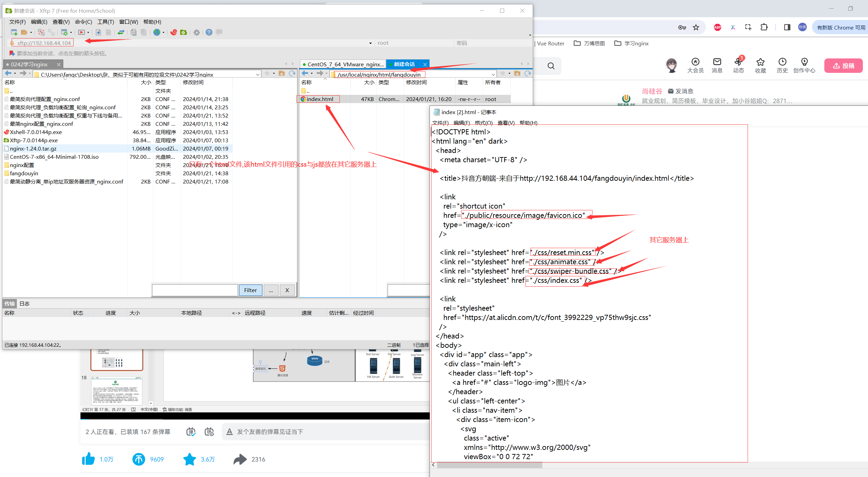868x477 pixels.
Task: Open the ABP extension icon in Chrome
Action: 717,27
